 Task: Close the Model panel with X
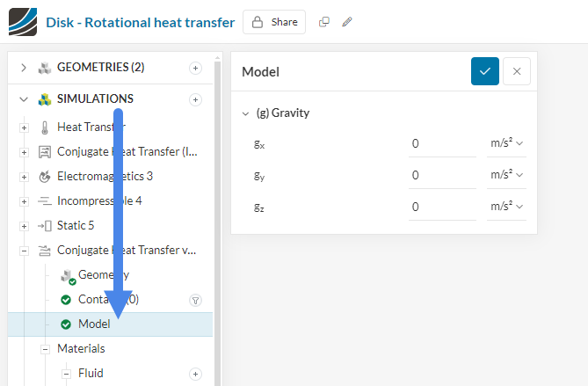517,72
